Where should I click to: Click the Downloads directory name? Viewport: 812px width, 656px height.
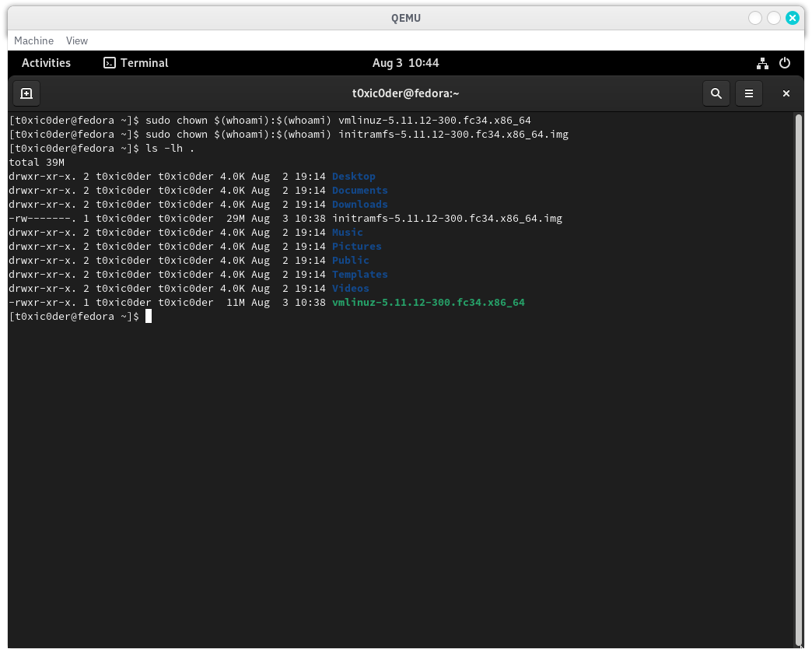[360, 204]
